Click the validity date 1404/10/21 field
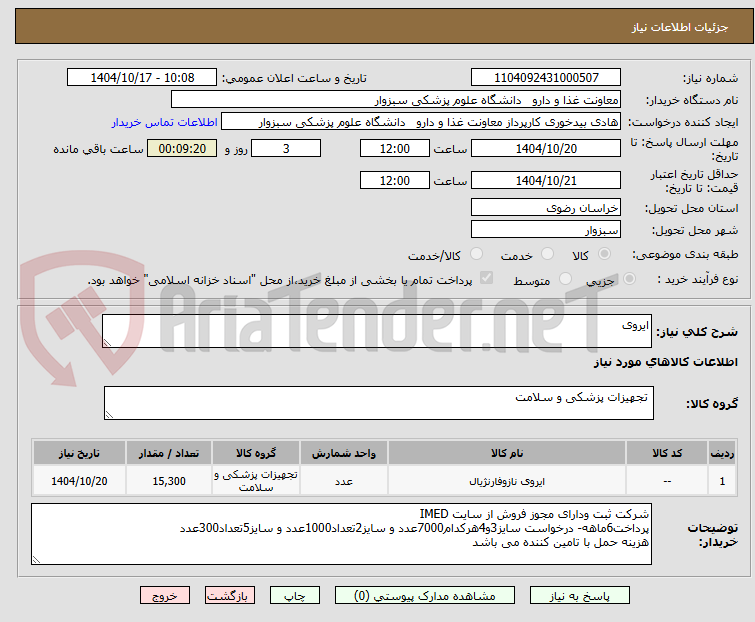755x622 pixels. tap(546, 180)
